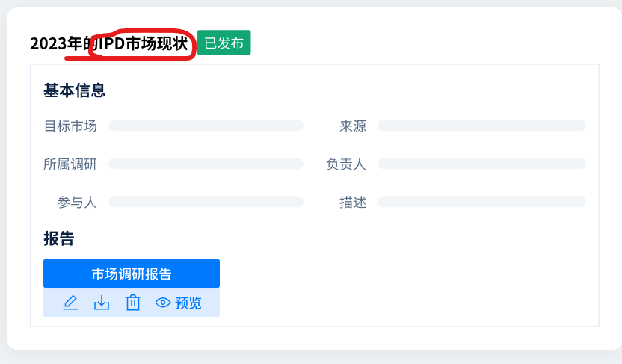
Task: Click the 所属调研 value field
Action: 206,163
